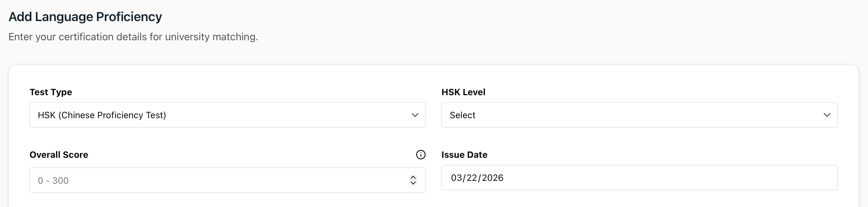Screen dimensions: 868x207
Task: Click the HSK Level chevron arrow
Action: (x=826, y=115)
